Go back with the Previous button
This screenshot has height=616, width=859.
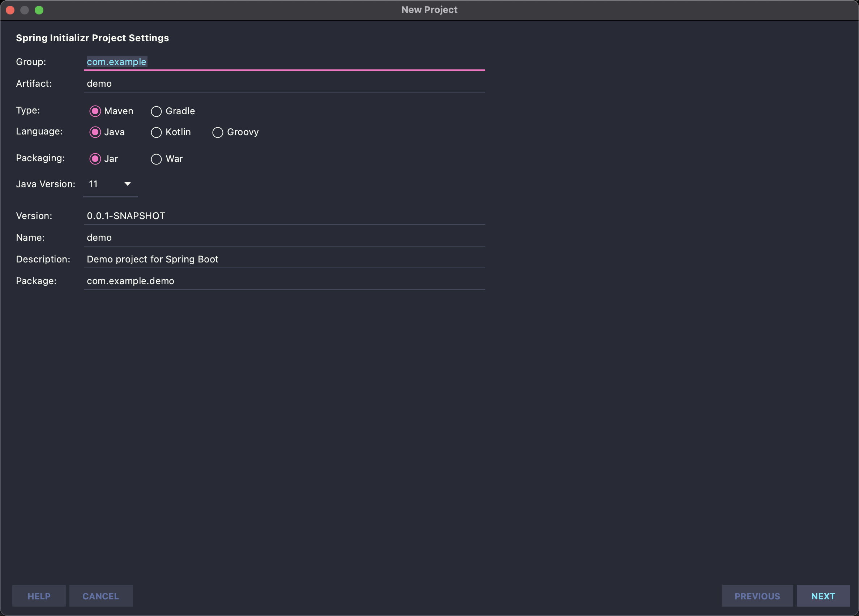pyautogui.click(x=757, y=596)
